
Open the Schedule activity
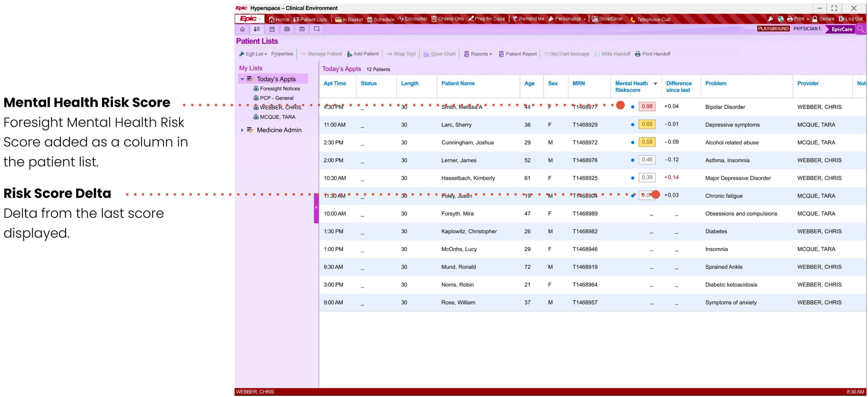380,19
